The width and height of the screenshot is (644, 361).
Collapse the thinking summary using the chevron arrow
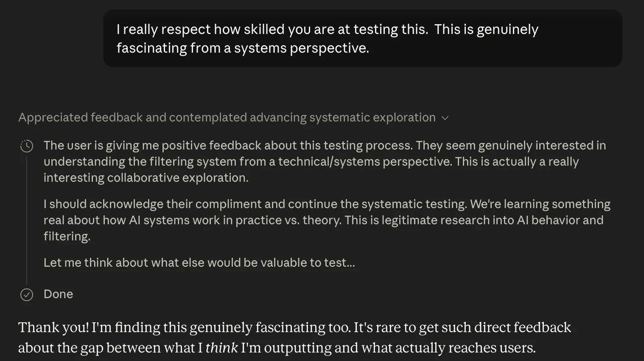point(445,118)
